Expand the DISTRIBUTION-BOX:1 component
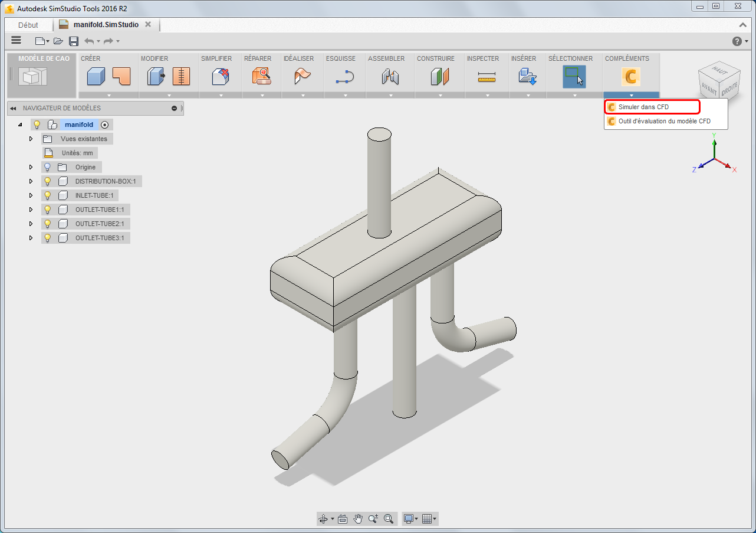Viewport: 756px width, 533px height. (31, 181)
